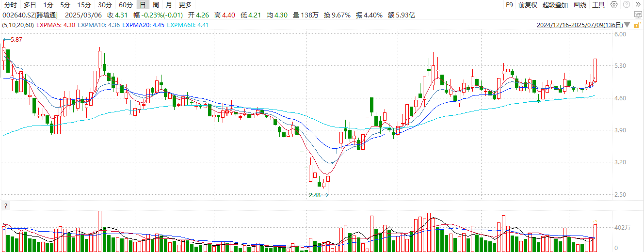
Task: Select the 日 daily K-line tab
Action: point(143,5)
